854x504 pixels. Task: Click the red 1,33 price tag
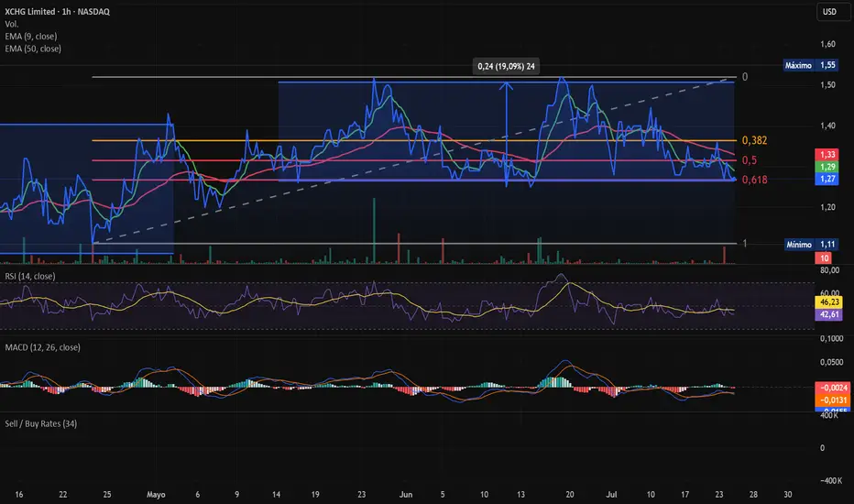pyautogui.click(x=827, y=155)
